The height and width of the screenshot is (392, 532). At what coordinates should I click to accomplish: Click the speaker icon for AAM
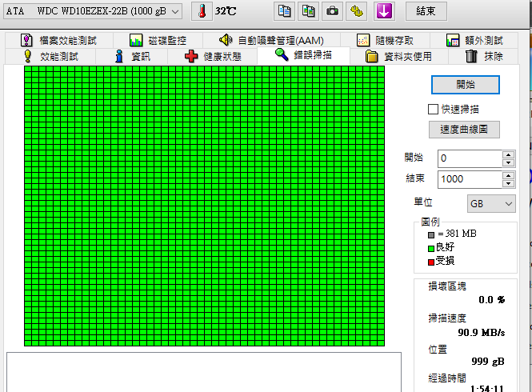226,40
